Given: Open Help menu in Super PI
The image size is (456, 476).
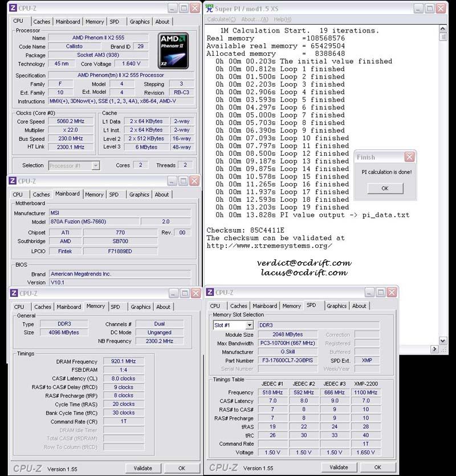Looking at the screenshot, I should point(282,19).
